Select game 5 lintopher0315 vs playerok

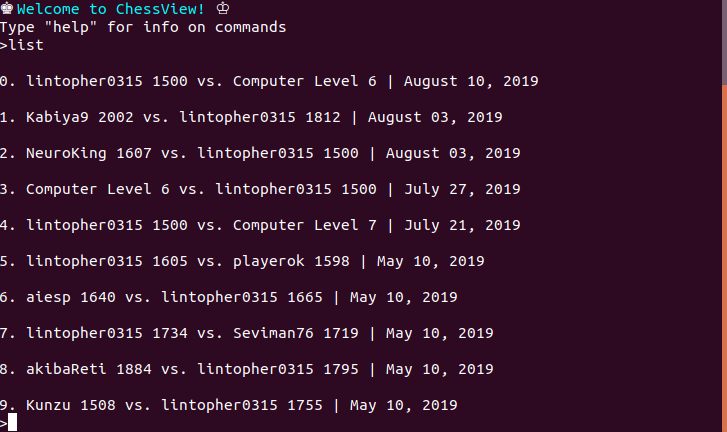pyautogui.click(x=242, y=261)
